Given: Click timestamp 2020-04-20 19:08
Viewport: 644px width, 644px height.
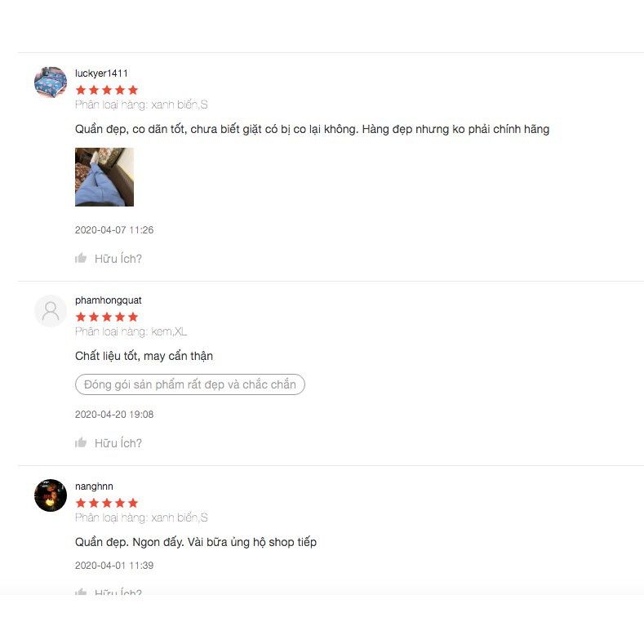Looking at the screenshot, I should click(114, 415).
